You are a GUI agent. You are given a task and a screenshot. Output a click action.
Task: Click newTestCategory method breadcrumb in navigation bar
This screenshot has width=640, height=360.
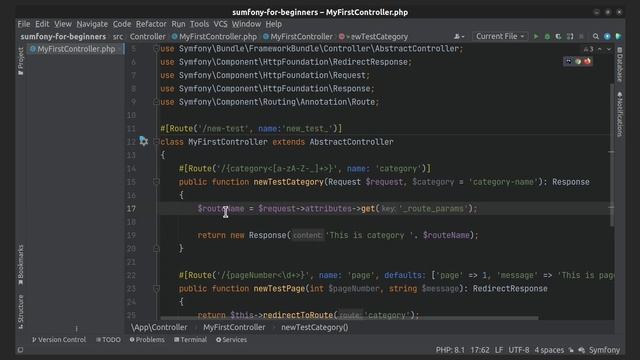(x=373, y=36)
